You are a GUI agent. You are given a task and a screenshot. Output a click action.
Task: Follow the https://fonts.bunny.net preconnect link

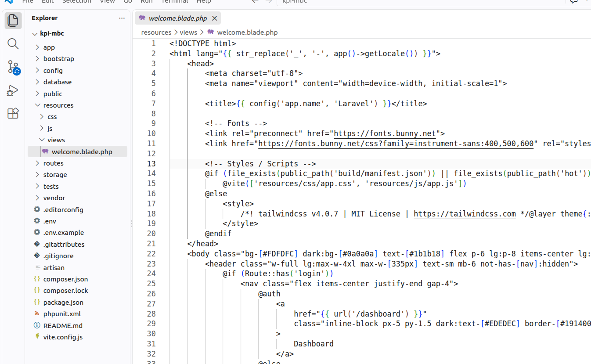385,133
